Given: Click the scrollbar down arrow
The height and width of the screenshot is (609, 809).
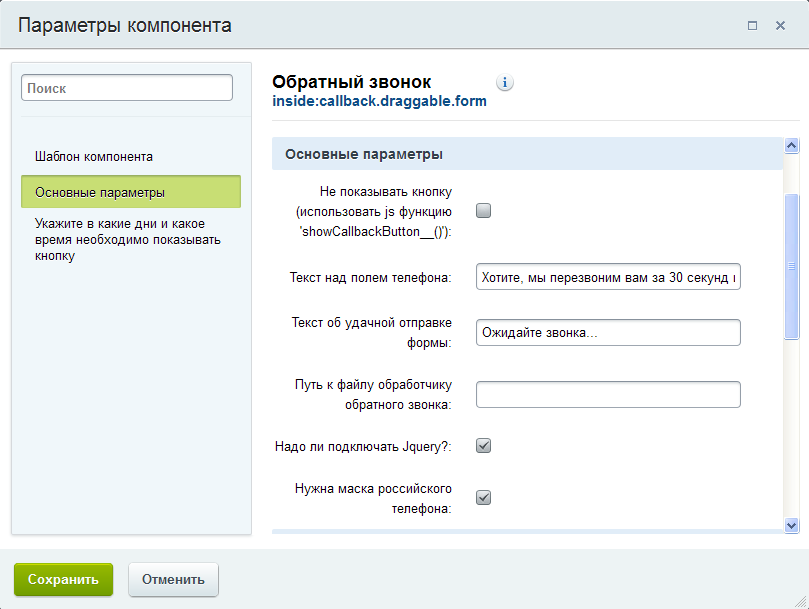Looking at the screenshot, I should coord(791,525).
